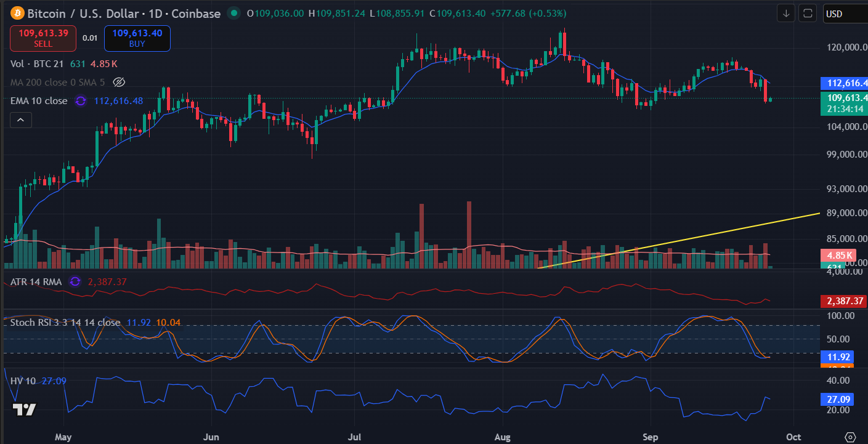This screenshot has height=444, width=868.
Task: Click the 0.01 spread quantity value
Action: tap(90, 38)
